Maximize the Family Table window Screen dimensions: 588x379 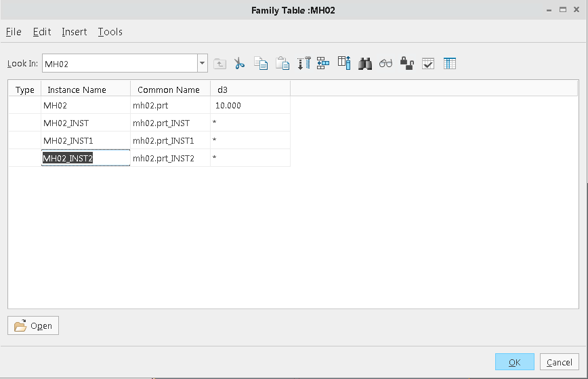(x=563, y=9)
